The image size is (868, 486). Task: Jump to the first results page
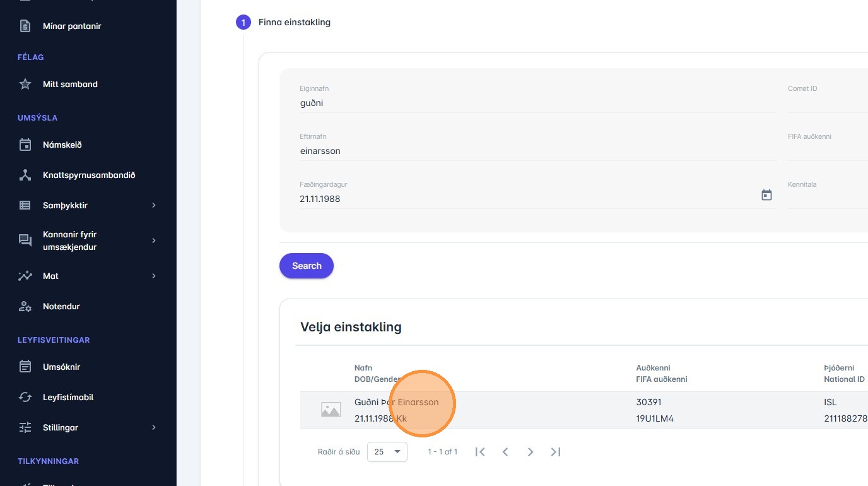point(480,452)
